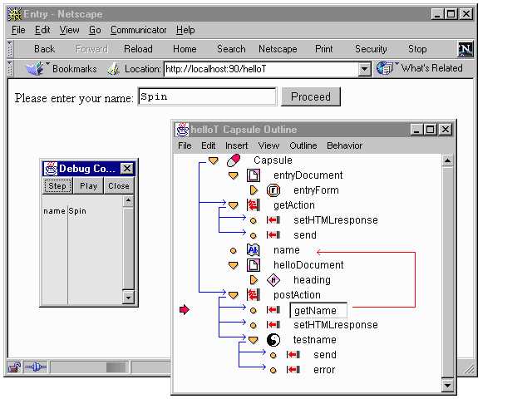This screenshot has width=532, height=399.
Task: Click the Reload toolbar button
Action: point(138,49)
